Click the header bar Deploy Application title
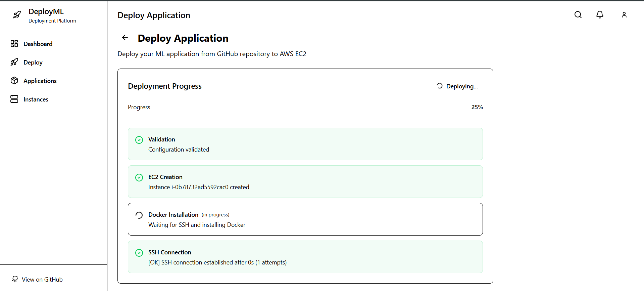The height and width of the screenshot is (291, 644). coord(154,15)
